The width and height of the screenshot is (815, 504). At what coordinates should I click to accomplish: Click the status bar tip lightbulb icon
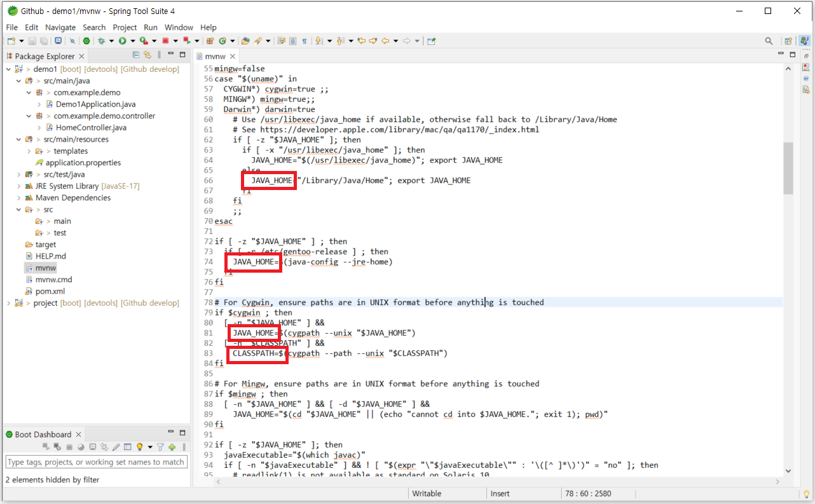coord(807,494)
